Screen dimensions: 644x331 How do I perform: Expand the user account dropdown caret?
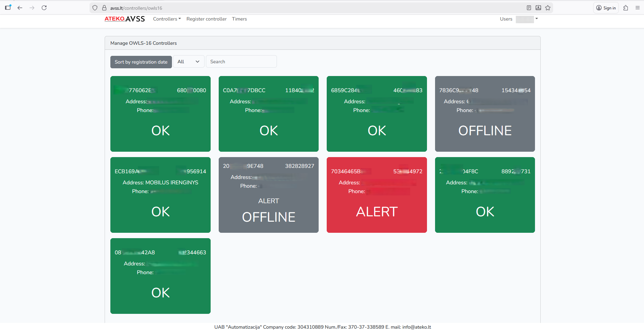click(x=537, y=19)
